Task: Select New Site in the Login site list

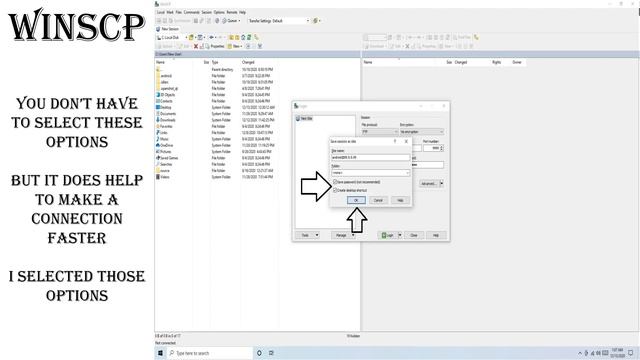Action: pyautogui.click(x=304, y=118)
